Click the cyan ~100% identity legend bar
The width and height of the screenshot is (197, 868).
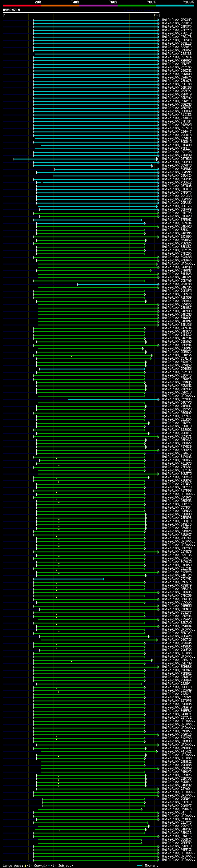[175, 6]
